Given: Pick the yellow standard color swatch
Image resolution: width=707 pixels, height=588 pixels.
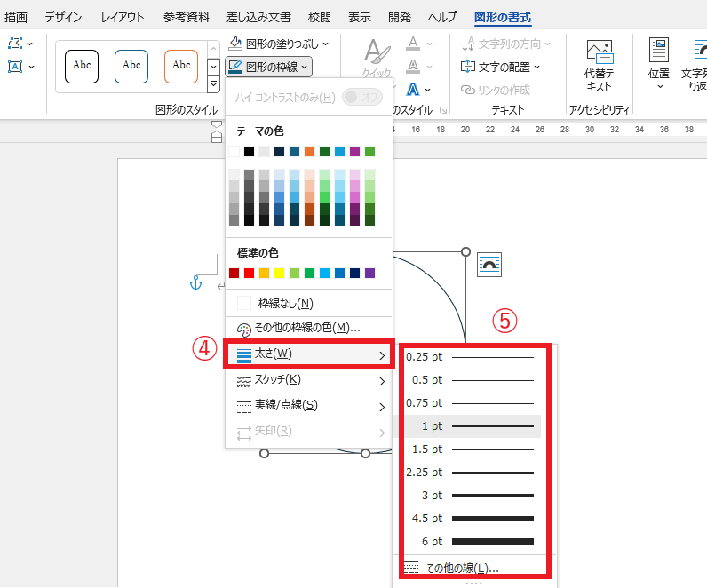Looking at the screenshot, I should click(279, 273).
